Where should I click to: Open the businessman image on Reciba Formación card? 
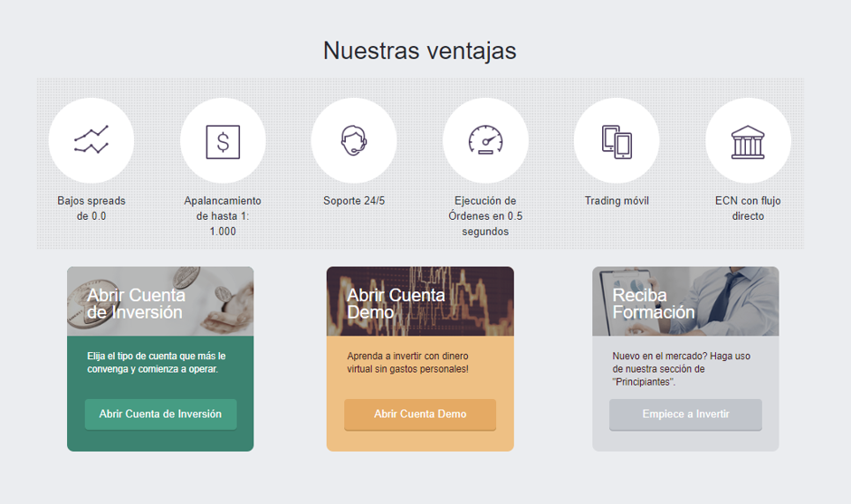tap(685, 301)
